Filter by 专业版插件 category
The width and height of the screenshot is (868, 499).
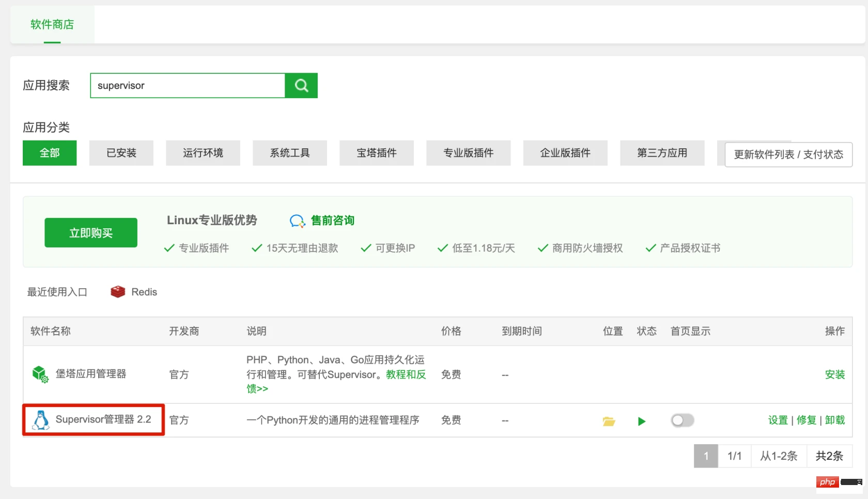point(469,153)
